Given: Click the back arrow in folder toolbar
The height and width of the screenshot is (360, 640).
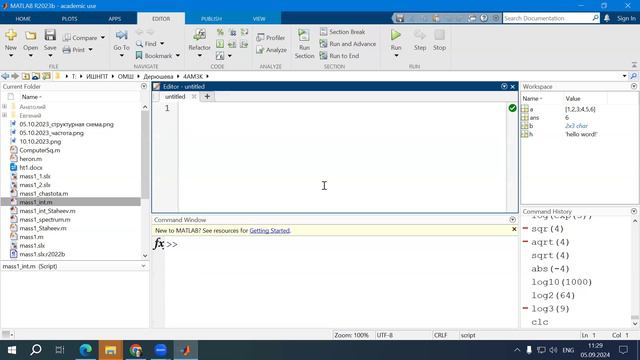Looking at the screenshot, I should tap(5, 76).
